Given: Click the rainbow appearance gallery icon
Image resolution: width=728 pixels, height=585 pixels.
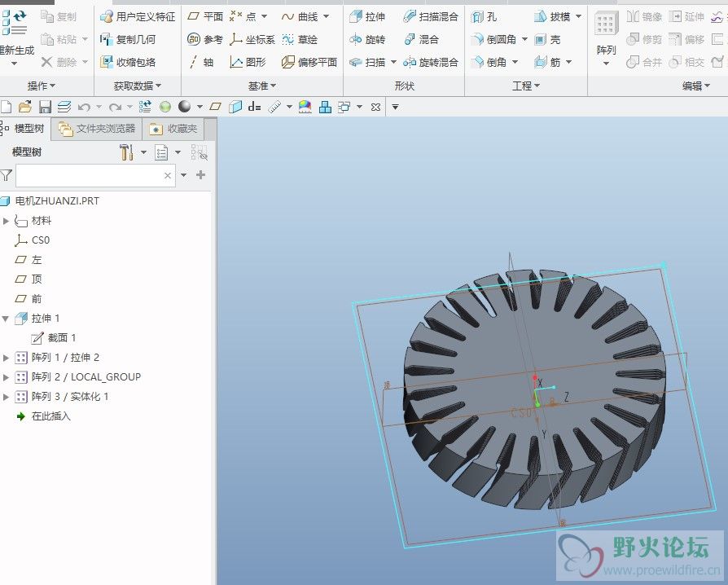Looking at the screenshot, I should (x=305, y=108).
